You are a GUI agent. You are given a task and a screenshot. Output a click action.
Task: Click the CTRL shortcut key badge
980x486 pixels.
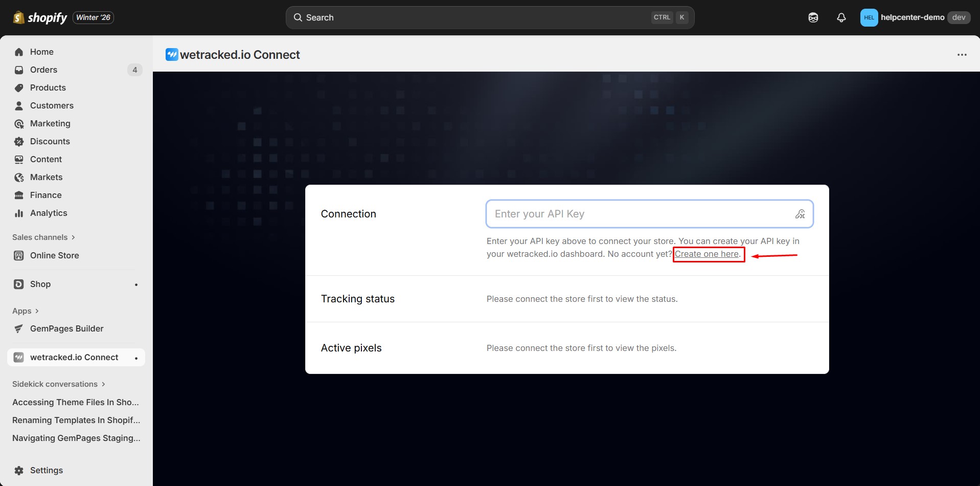(x=662, y=17)
